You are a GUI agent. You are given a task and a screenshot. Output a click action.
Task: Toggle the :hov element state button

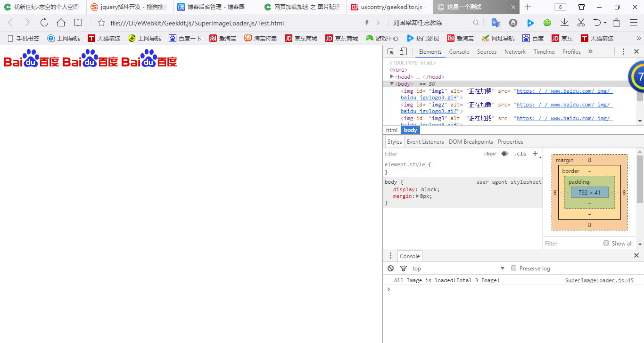coord(490,154)
